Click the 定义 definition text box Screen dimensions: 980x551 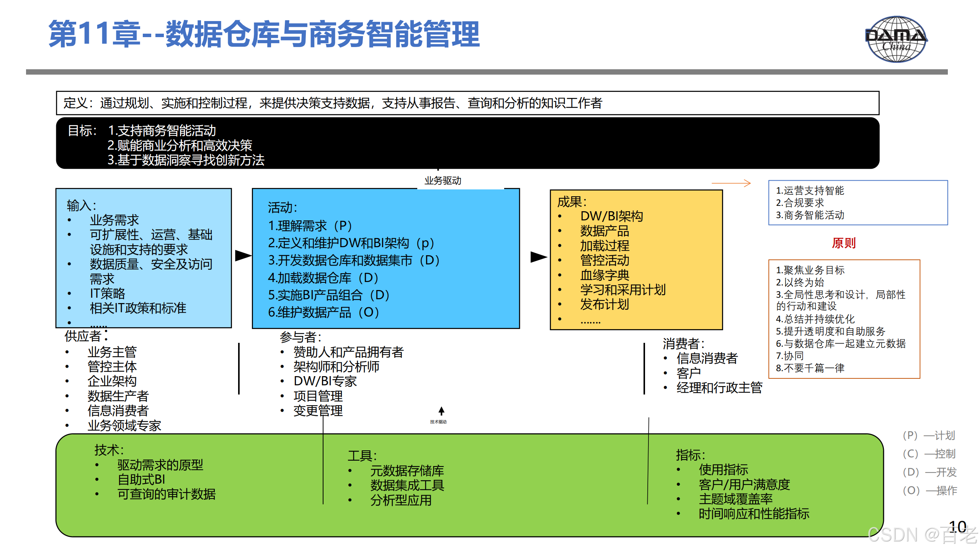click(467, 103)
